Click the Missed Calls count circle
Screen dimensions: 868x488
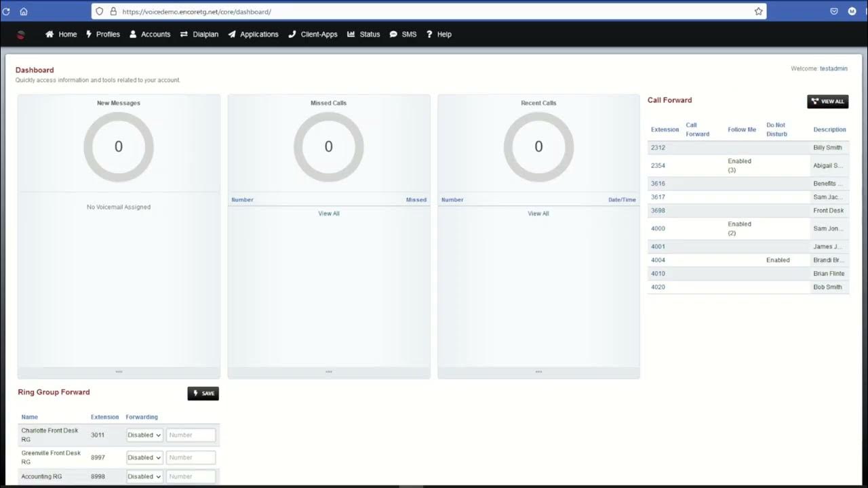point(329,147)
